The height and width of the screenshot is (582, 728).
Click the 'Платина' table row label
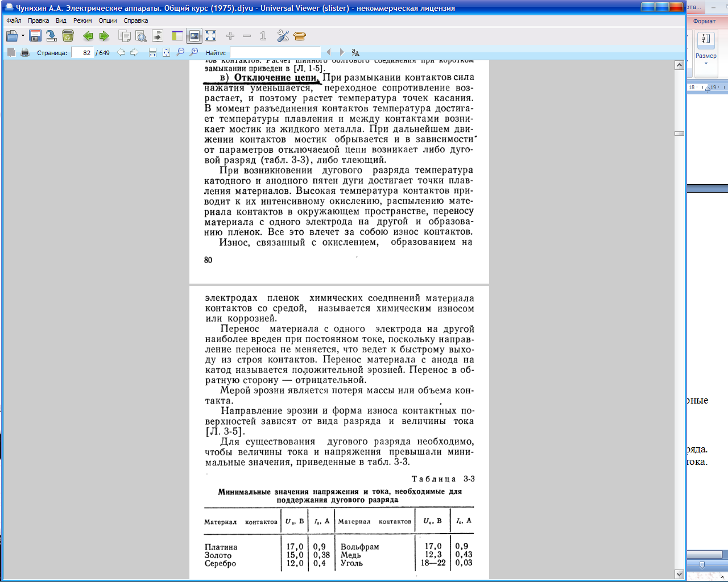[x=221, y=547]
